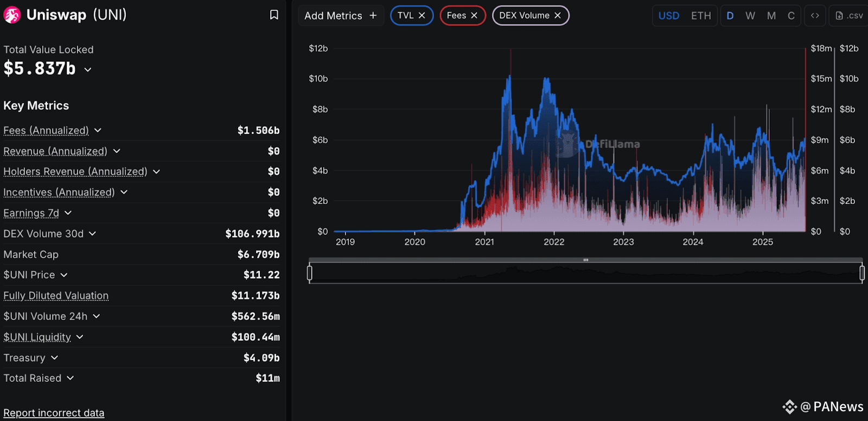Screen dimensions: 868x421
Task: Expand Revenue (Annualized) details
Action: tap(117, 151)
